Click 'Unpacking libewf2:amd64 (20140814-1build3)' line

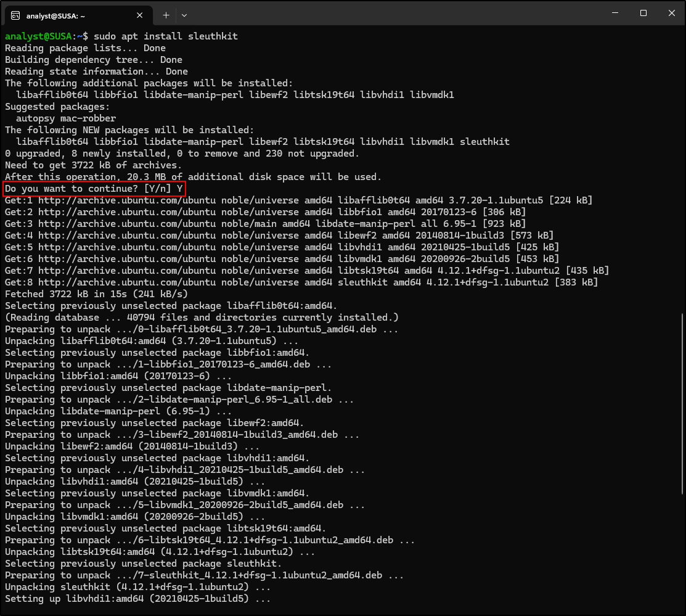pyautogui.click(x=132, y=446)
